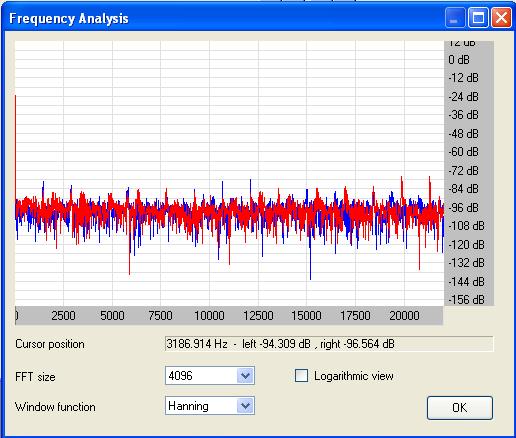This screenshot has width=516, height=438.
Task: Click the 0 dB scale label
Action: click(x=459, y=60)
